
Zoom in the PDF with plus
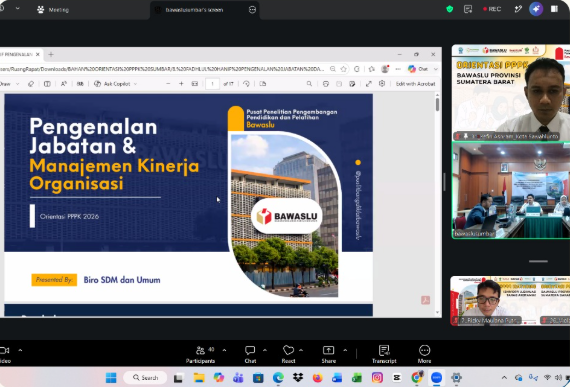coord(181,84)
